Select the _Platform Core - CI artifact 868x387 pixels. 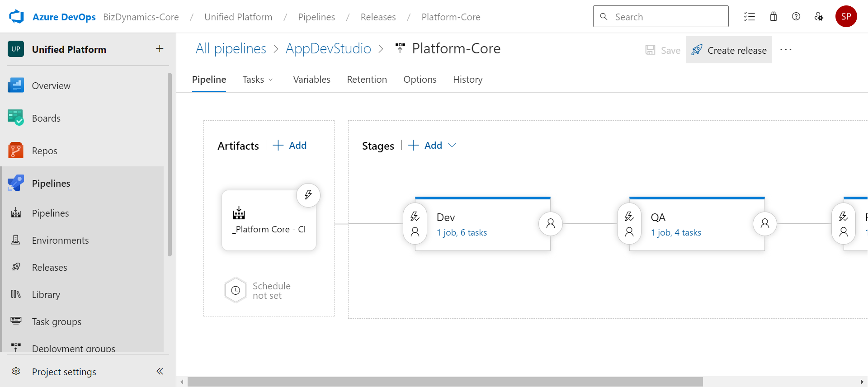pos(269,221)
